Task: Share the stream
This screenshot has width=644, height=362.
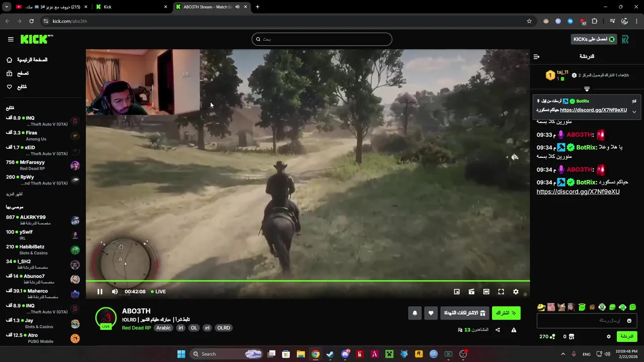Action: point(498,330)
